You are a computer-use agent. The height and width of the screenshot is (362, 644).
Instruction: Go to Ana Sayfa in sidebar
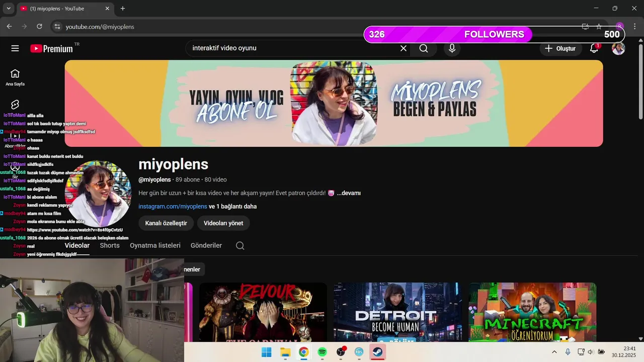click(x=15, y=77)
